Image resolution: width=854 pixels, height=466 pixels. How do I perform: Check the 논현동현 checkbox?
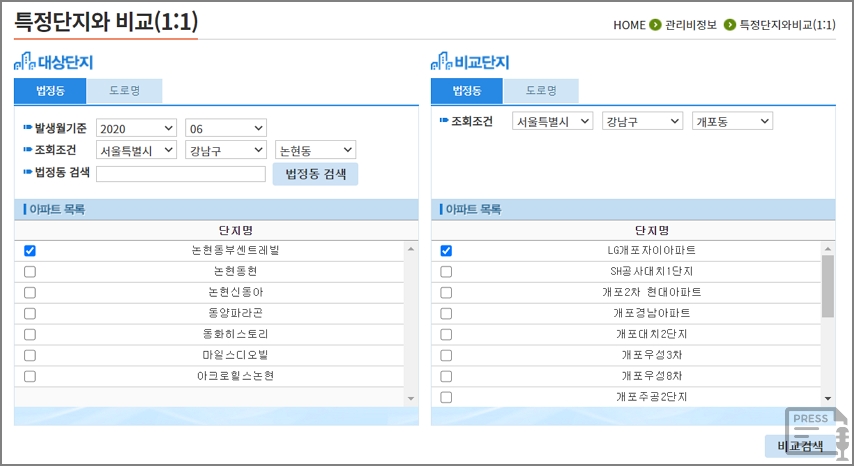coord(30,272)
